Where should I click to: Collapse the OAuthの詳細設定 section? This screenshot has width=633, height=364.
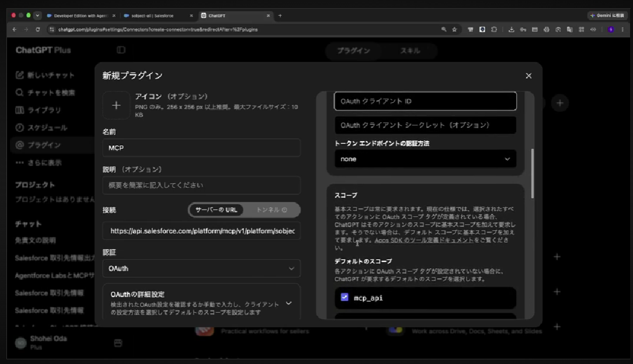click(x=288, y=303)
